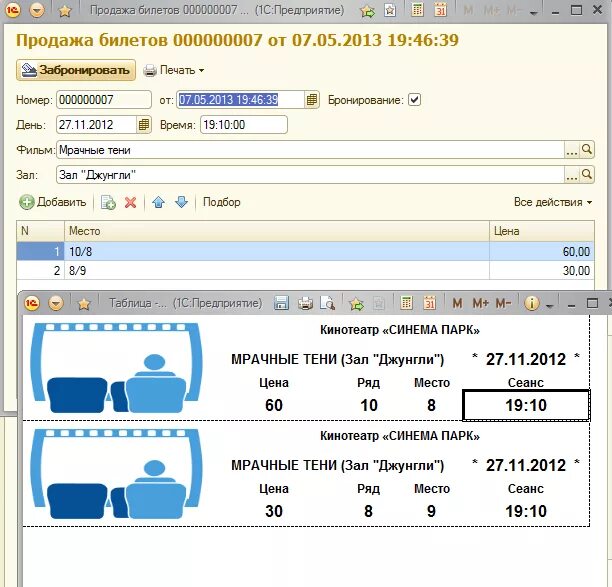Toggle the Бронирование checkbox
612x587 pixels.
pos(415,100)
